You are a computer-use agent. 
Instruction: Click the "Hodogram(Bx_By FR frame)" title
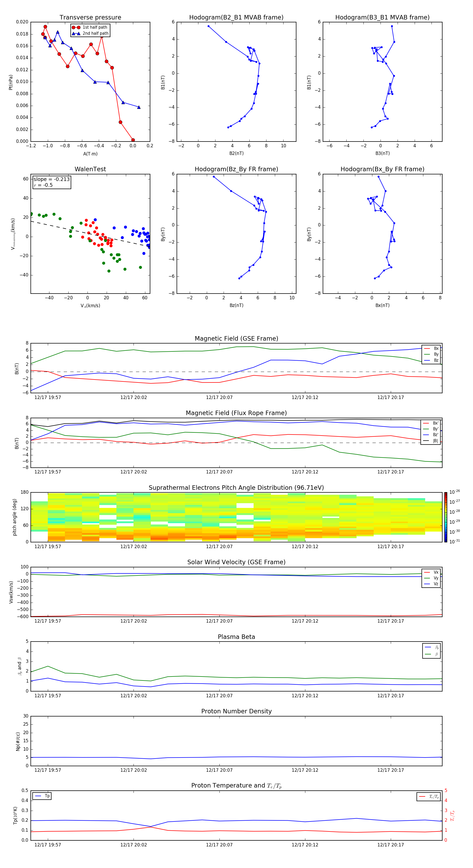[382, 169]
